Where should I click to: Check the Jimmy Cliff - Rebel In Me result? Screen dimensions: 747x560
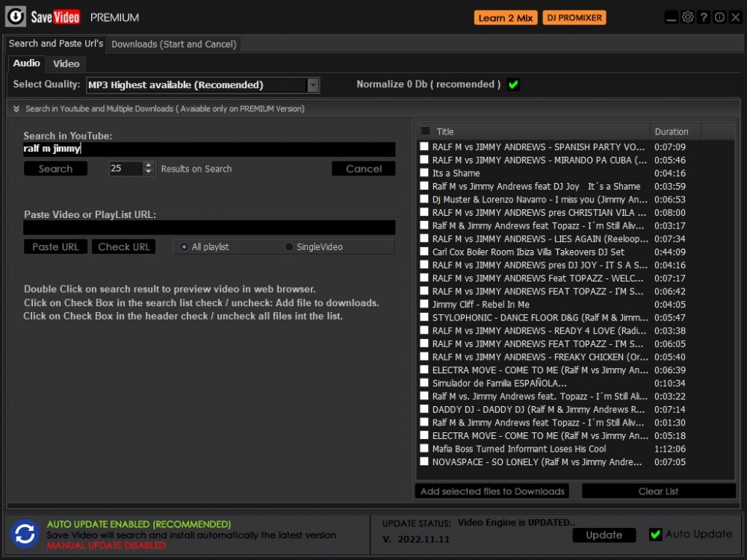[x=424, y=305]
